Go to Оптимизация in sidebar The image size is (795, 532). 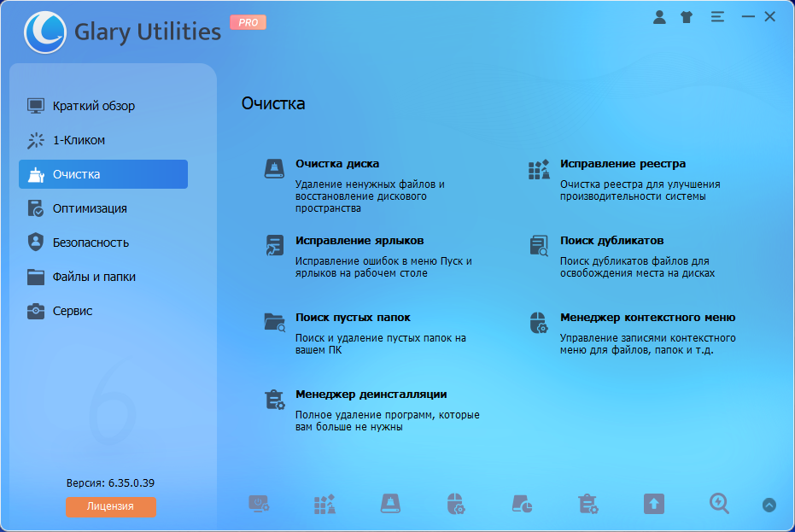[x=90, y=208]
